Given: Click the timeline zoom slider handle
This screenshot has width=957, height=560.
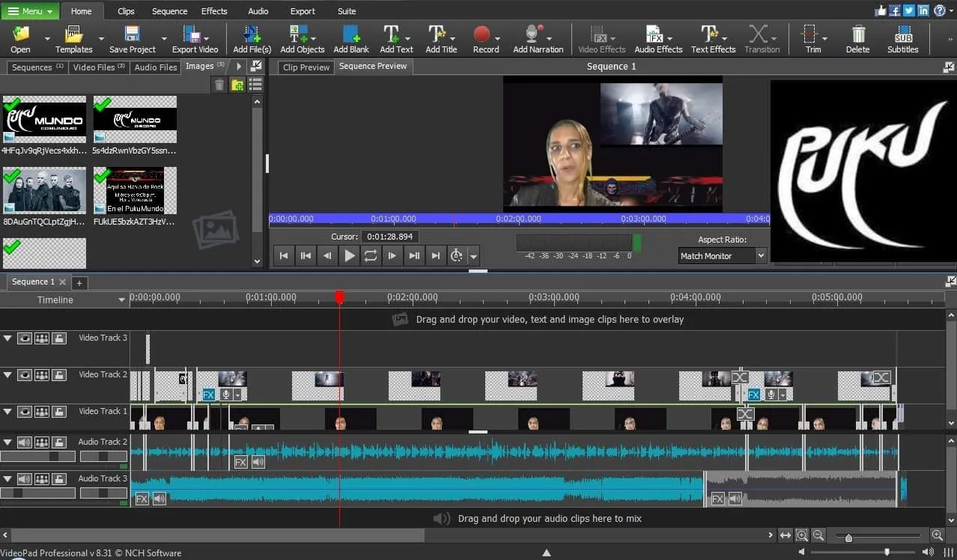Looking at the screenshot, I should click(848, 538).
